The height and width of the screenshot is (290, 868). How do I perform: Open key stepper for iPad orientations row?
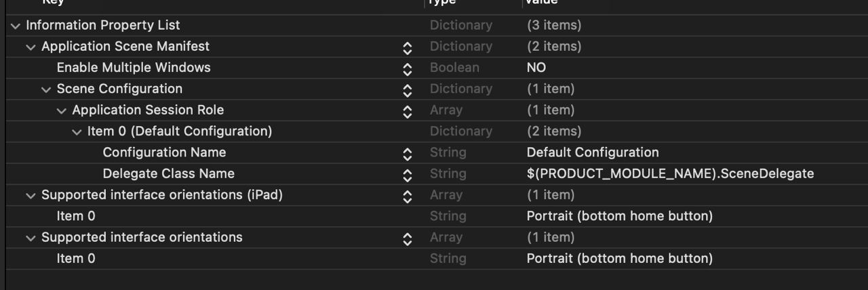[x=408, y=196]
